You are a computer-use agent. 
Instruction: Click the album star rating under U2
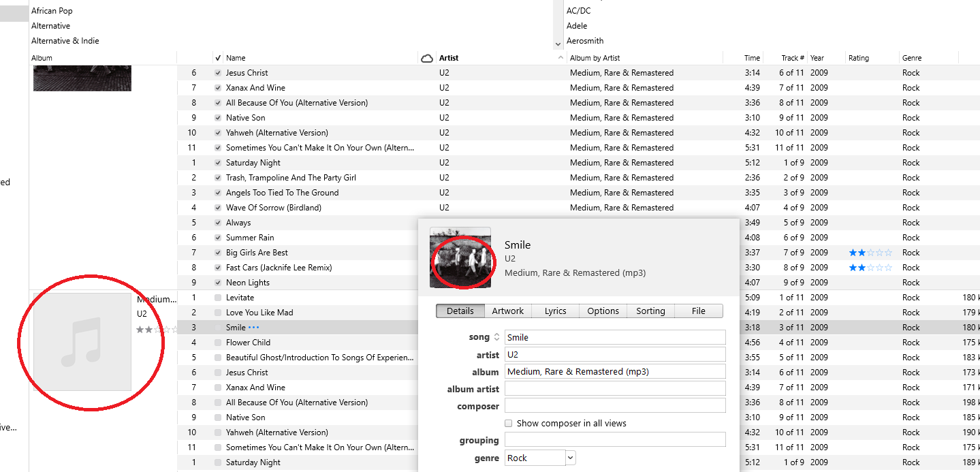[156, 330]
